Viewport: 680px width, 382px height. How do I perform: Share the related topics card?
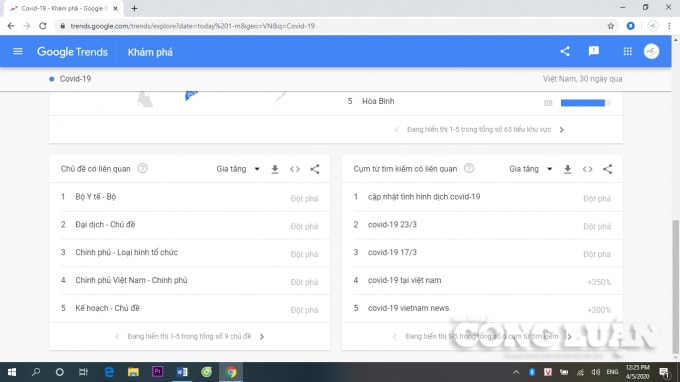[315, 169]
